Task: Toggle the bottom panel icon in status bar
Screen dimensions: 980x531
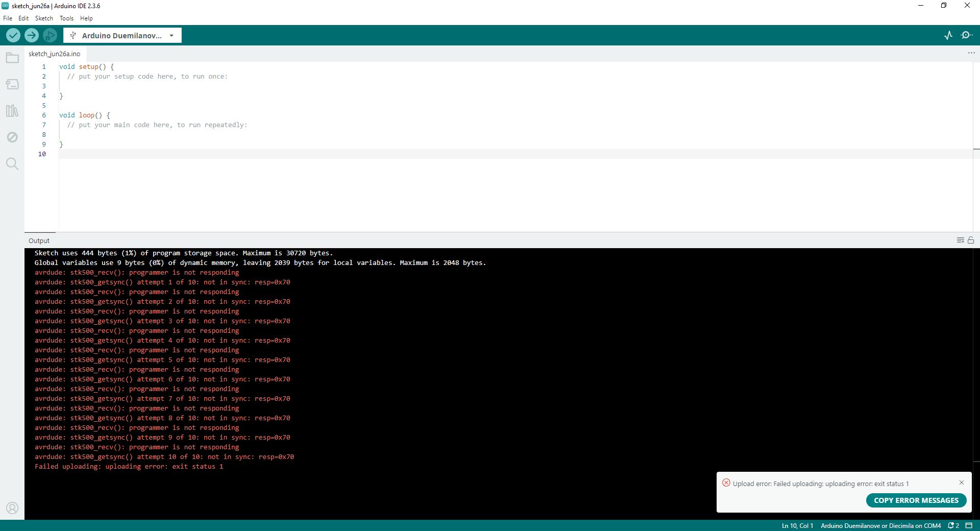Action: pyautogui.click(x=969, y=525)
